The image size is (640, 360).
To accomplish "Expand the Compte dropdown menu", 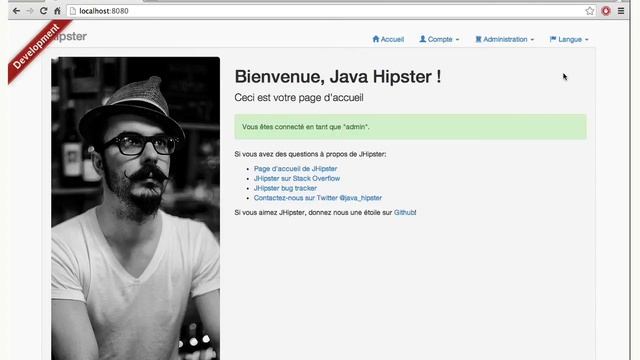I will point(439,39).
